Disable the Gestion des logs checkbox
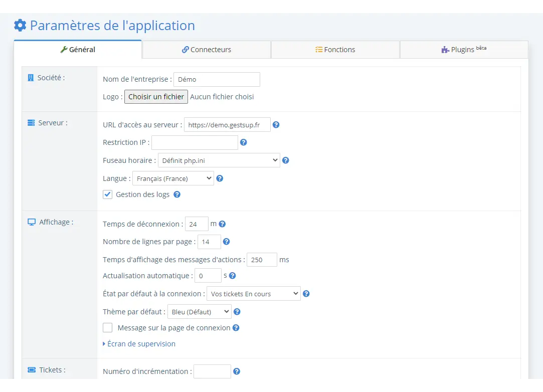 pyautogui.click(x=107, y=194)
